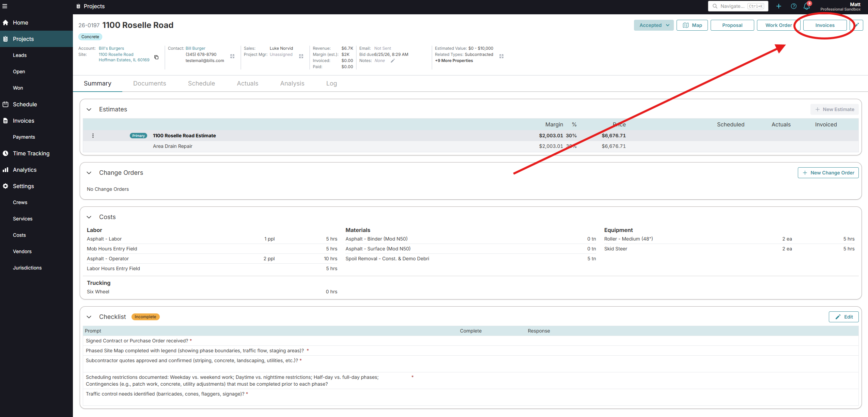This screenshot has width=868, height=417.
Task: Expand the contact details panel icon
Action: pos(232,56)
